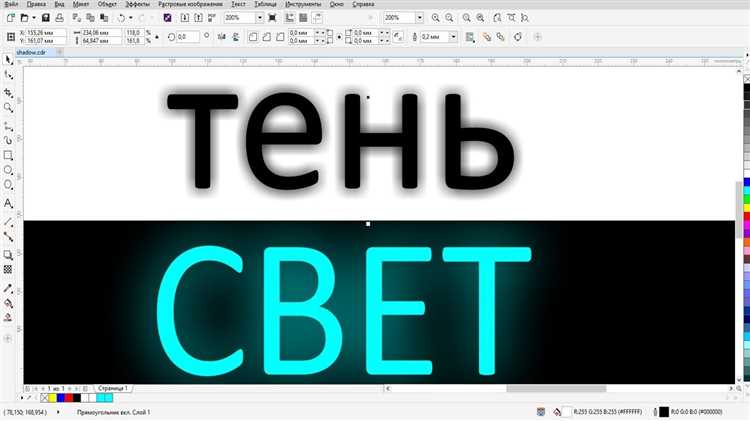Viewport: 750px width, 421px height.
Task: Mirror the object vertically
Action: tap(235, 37)
